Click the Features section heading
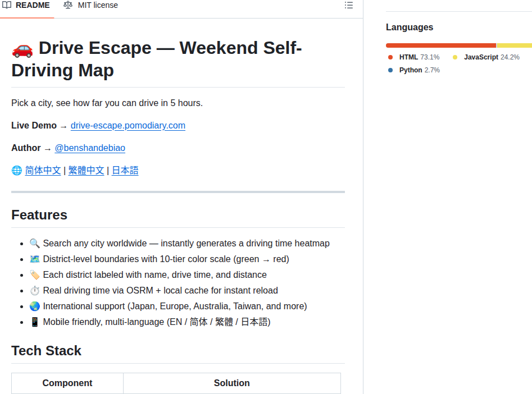 tap(39, 215)
